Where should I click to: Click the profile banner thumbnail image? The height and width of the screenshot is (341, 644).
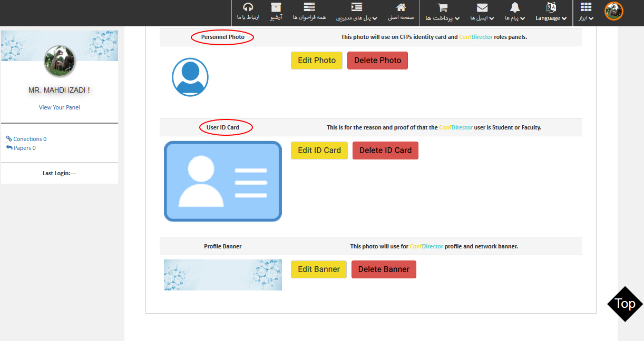pyautogui.click(x=222, y=275)
